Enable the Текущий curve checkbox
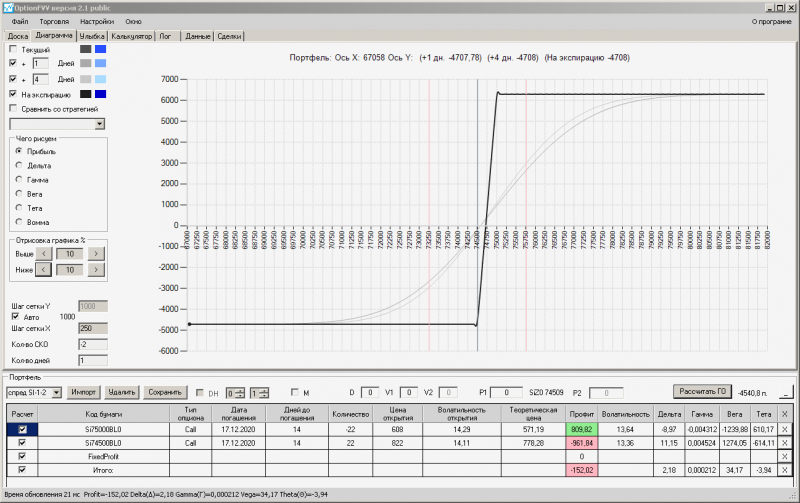The height and width of the screenshot is (503, 800). coord(13,49)
